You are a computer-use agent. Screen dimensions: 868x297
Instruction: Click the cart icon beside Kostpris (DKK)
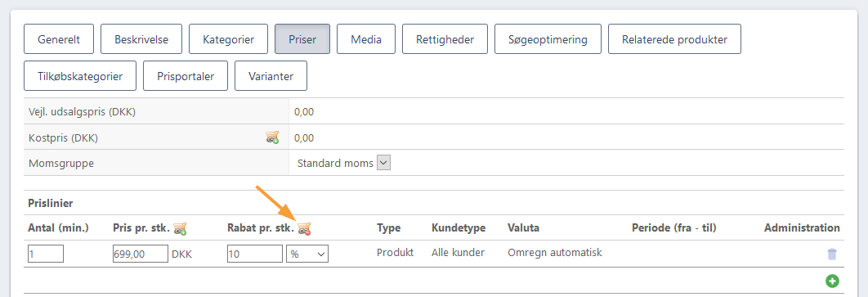272,137
